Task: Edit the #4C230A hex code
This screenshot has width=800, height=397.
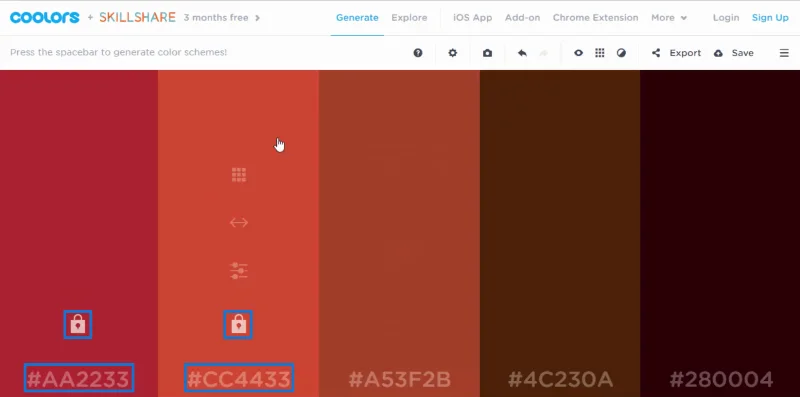Action: tap(560, 379)
